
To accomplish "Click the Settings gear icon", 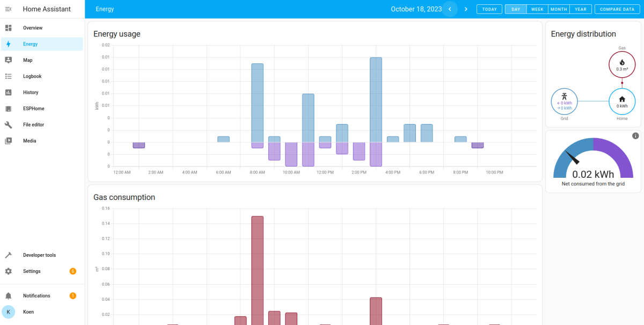I will [x=9, y=271].
